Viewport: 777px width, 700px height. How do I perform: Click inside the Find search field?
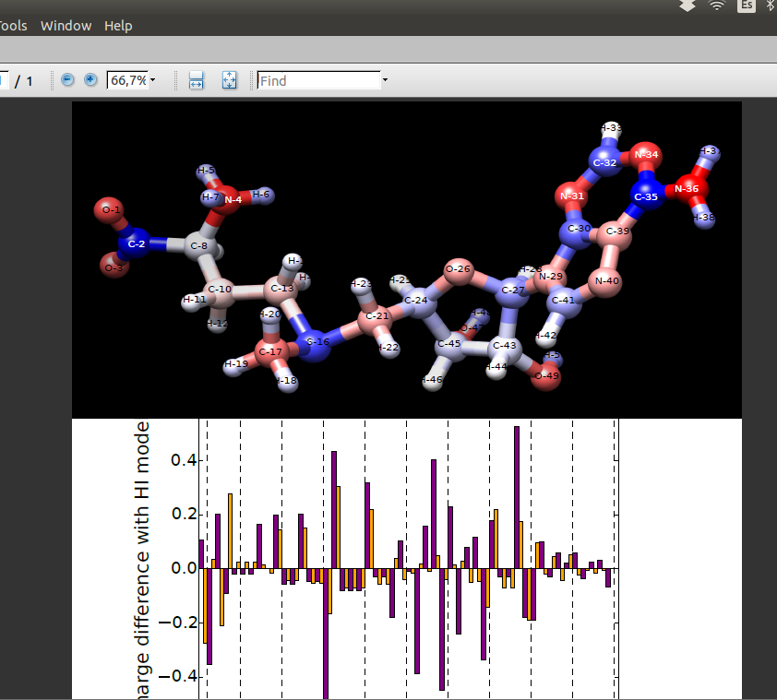click(318, 80)
